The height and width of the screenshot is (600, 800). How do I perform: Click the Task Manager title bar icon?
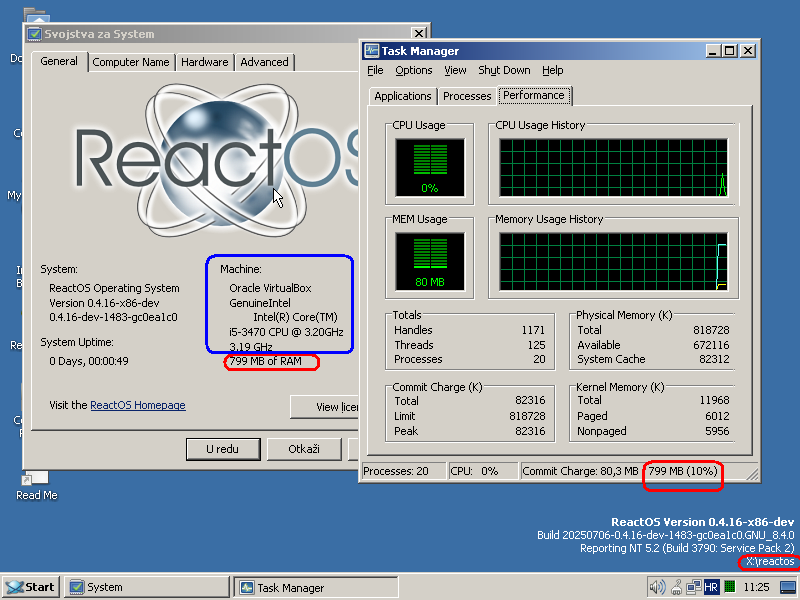(371, 51)
